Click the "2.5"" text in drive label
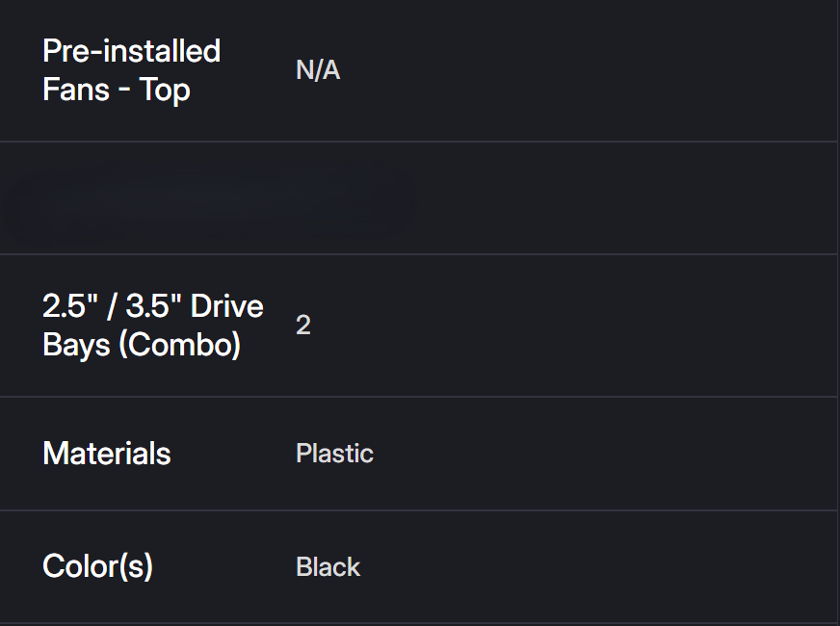Screen dimensions: 840x626 coord(66,306)
